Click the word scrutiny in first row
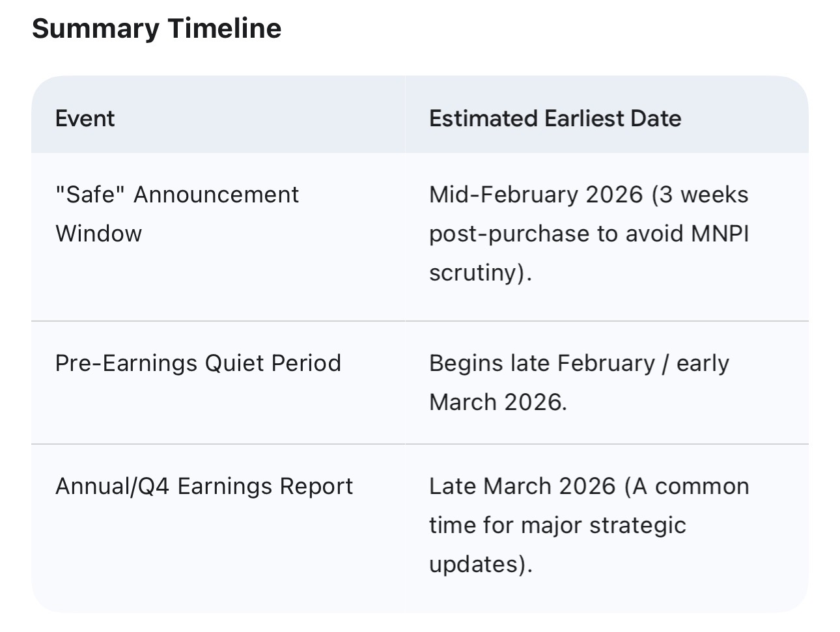The image size is (840, 632). tap(475, 272)
